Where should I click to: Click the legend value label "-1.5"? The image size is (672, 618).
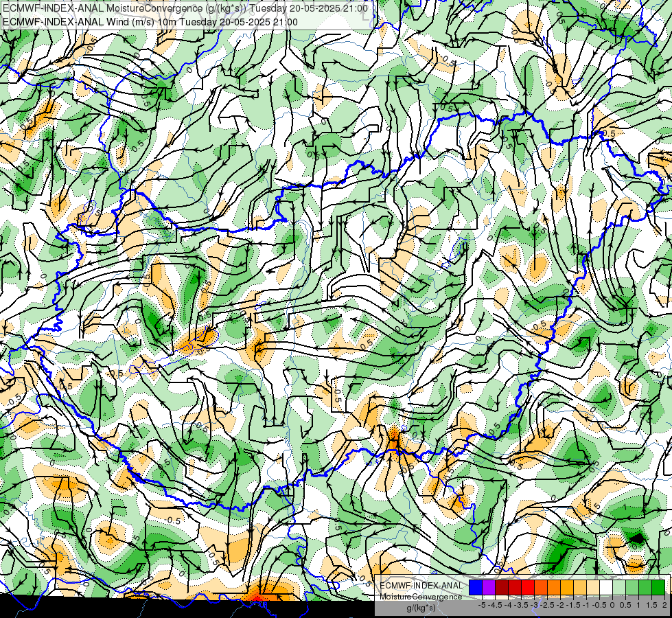click(573, 605)
